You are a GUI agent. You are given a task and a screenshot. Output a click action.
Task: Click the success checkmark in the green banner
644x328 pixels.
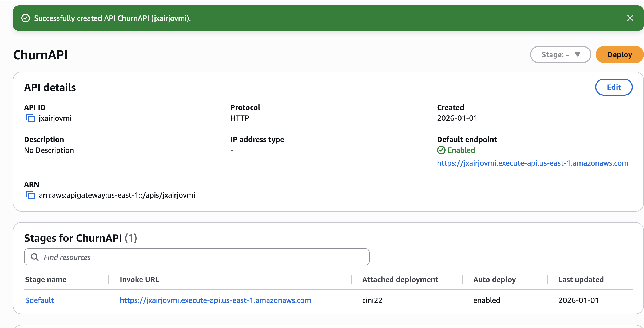pos(25,18)
